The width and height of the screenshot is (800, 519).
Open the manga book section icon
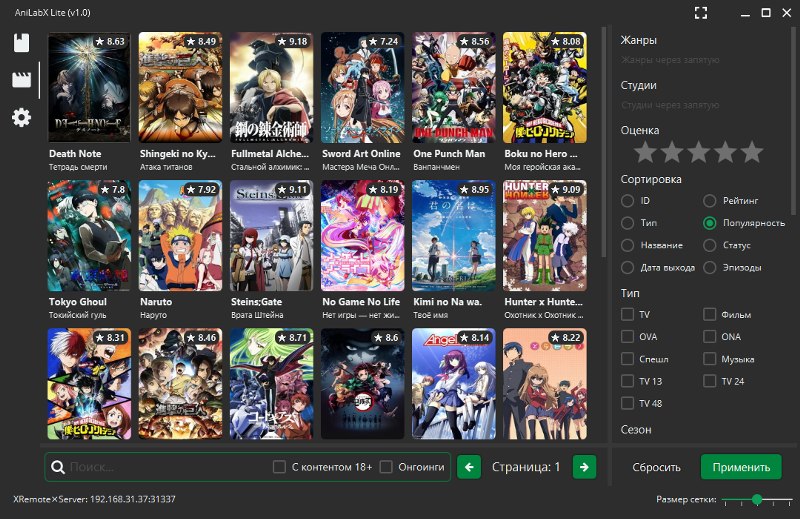22,43
